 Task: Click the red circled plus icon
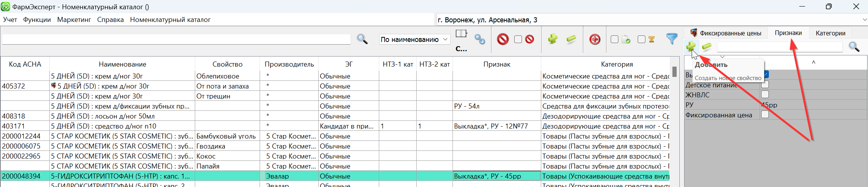(x=595, y=39)
